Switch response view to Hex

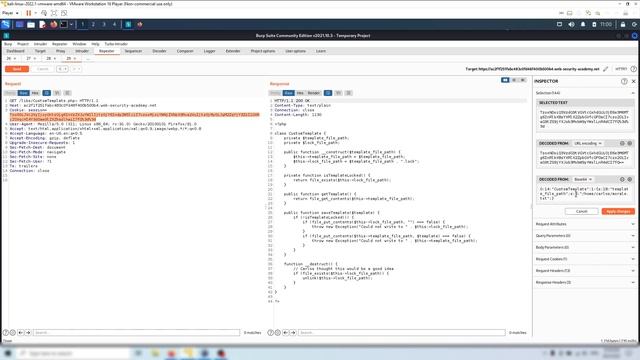[300, 93]
